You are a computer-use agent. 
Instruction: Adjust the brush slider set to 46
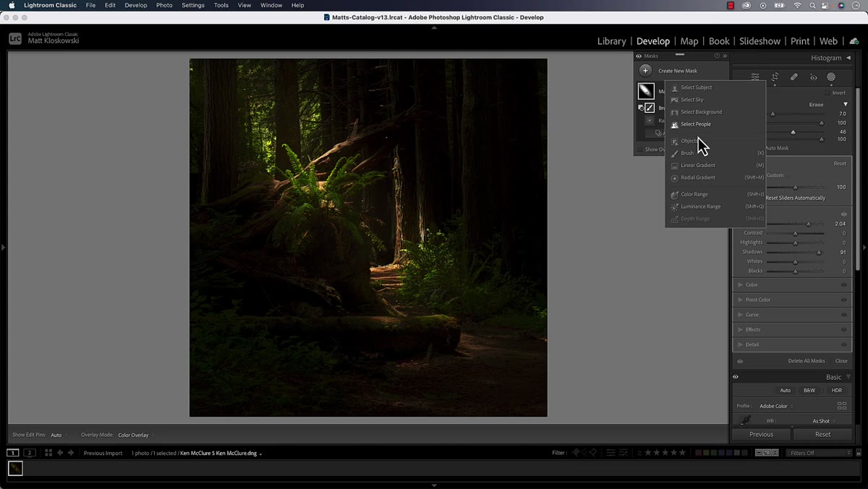(x=793, y=132)
